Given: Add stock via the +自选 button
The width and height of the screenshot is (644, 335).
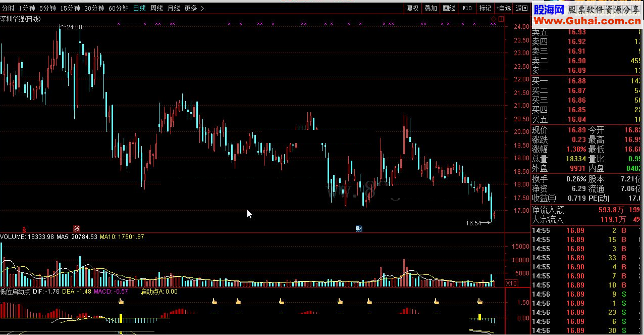Looking at the screenshot, I should point(504,8).
